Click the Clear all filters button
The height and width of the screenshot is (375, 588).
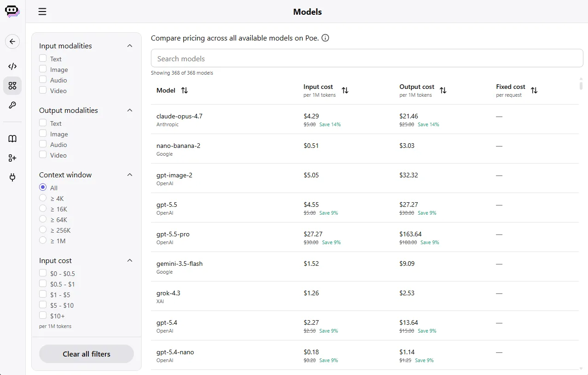point(86,354)
